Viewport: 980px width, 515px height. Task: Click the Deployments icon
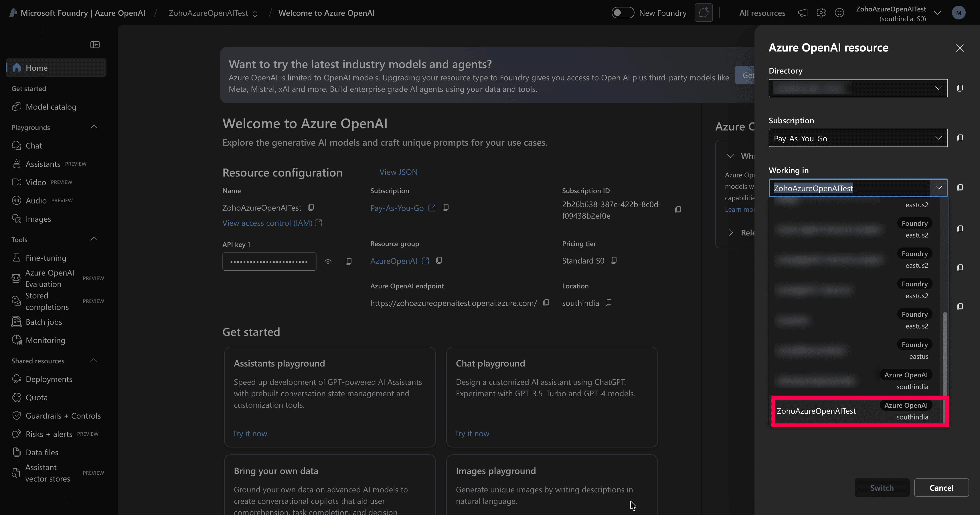tap(16, 379)
